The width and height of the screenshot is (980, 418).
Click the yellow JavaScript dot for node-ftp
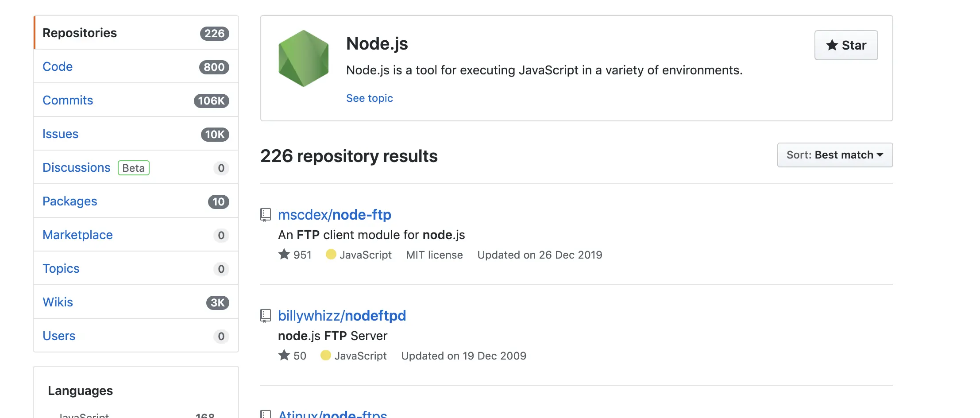tap(331, 255)
